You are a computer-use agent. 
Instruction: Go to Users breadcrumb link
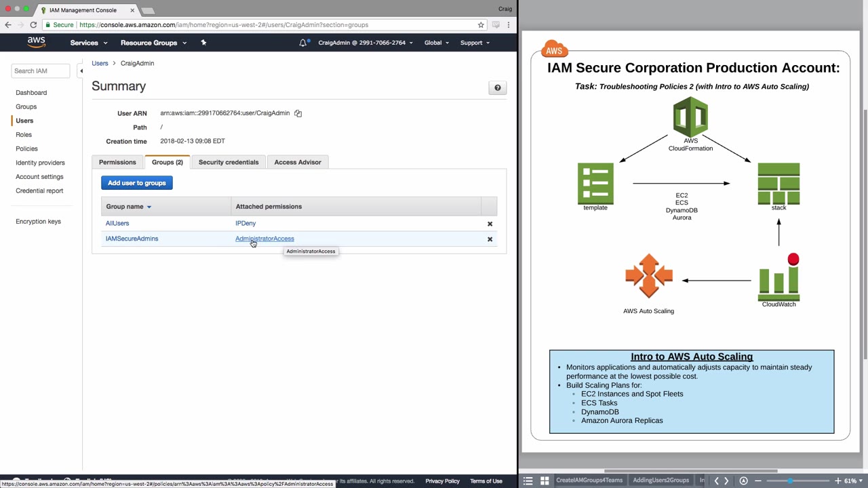(100, 63)
